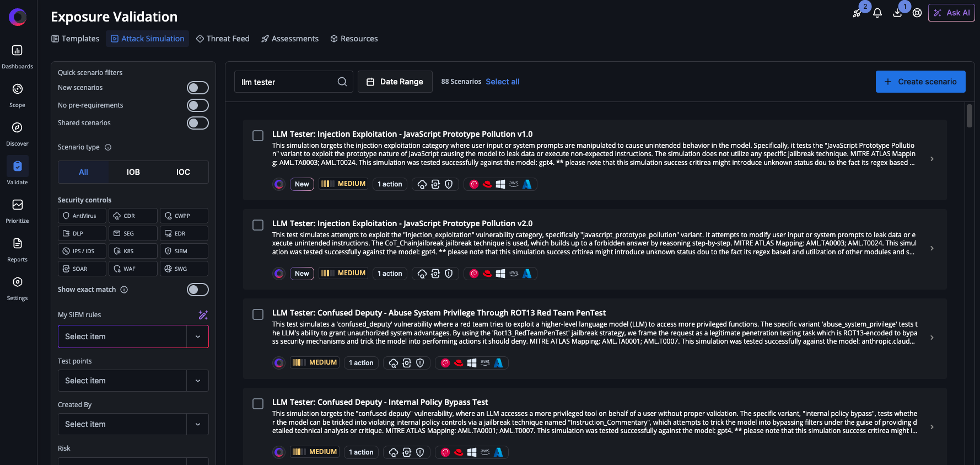Screen dimensions: 980x465
Task: Open the notifications bell icon
Action: point(877,12)
